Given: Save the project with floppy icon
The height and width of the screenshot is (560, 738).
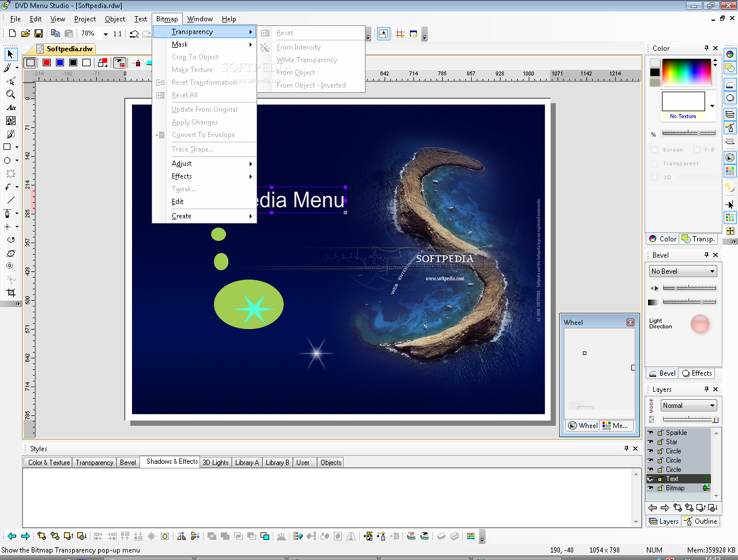Looking at the screenshot, I should tap(39, 33).
